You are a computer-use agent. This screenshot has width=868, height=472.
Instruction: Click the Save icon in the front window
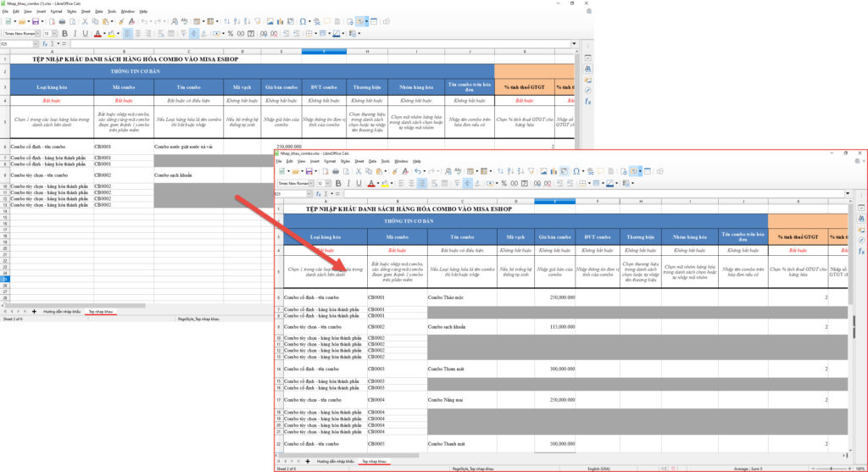coord(309,171)
